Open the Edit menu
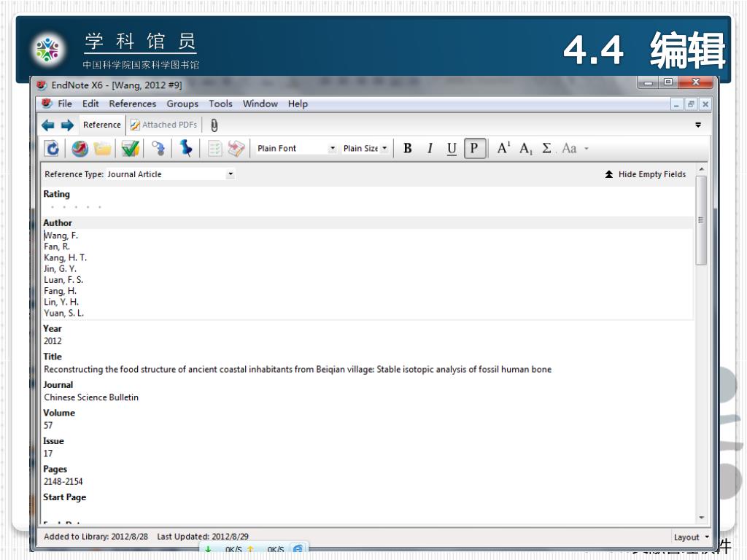The width and height of the screenshot is (747, 560). (90, 104)
